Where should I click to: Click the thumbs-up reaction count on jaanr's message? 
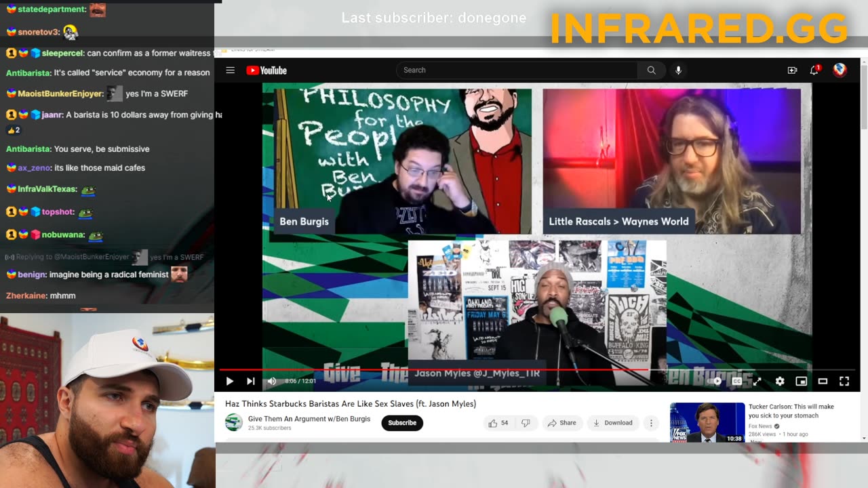coord(14,130)
